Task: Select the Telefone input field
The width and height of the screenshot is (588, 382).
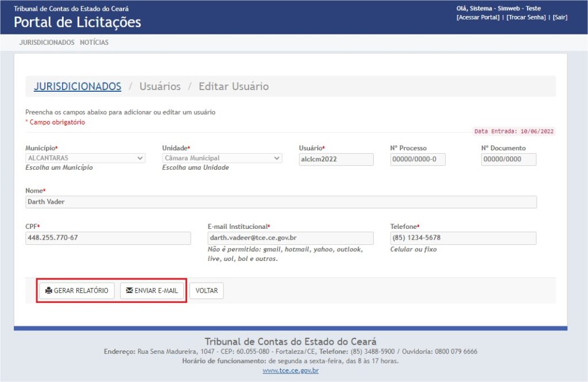Action: [463, 238]
